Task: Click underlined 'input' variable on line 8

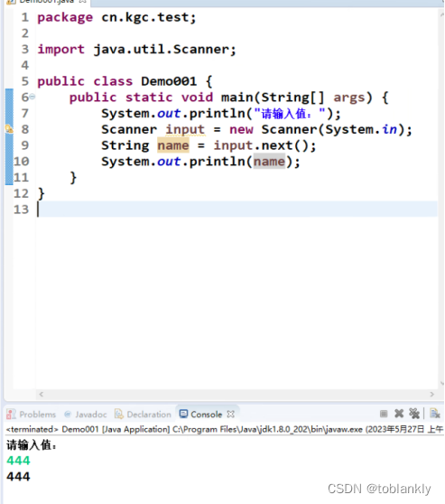Action: click(185, 129)
